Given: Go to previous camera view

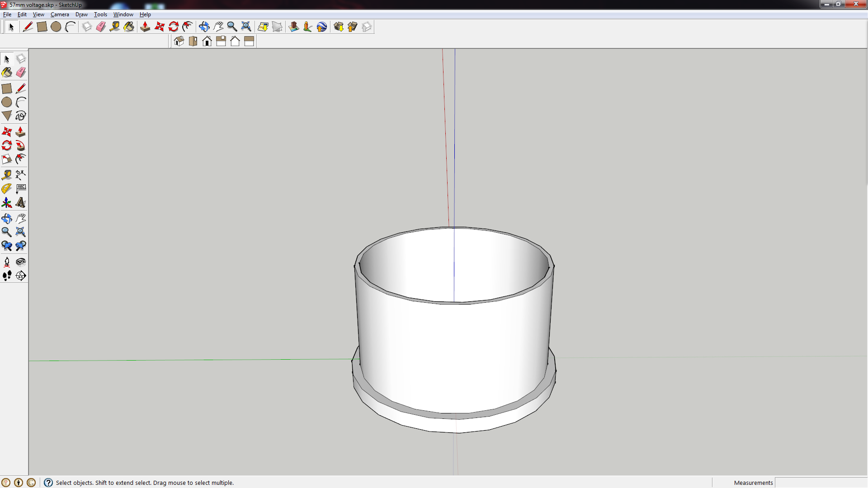Looking at the screenshot, I should tap(7, 246).
